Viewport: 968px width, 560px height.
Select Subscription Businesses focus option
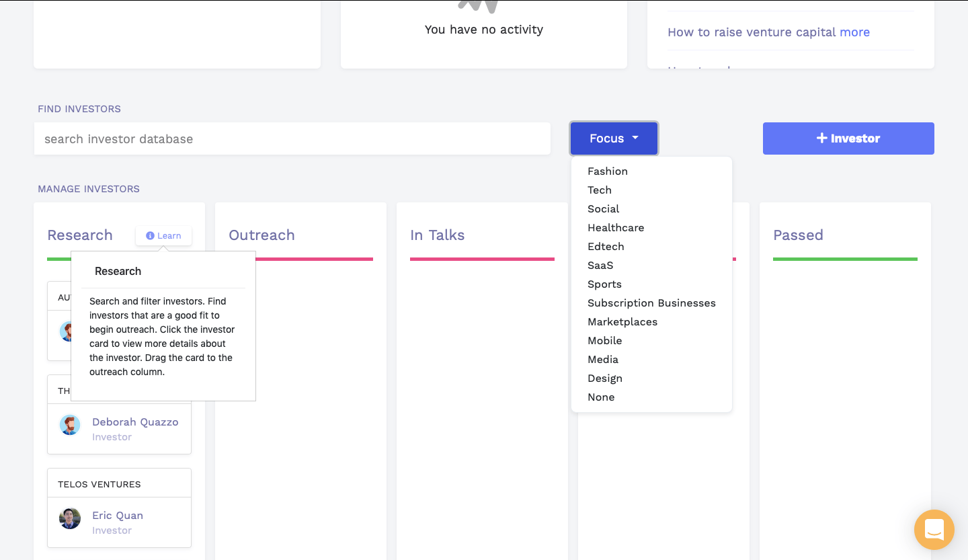(x=651, y=303)
